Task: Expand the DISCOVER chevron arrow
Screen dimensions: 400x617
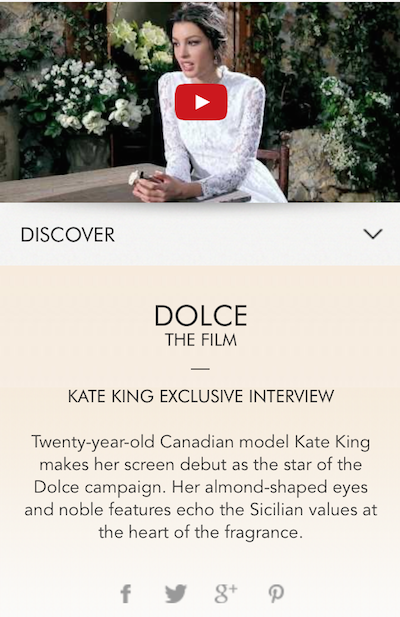Action: (x=373, y=234)
